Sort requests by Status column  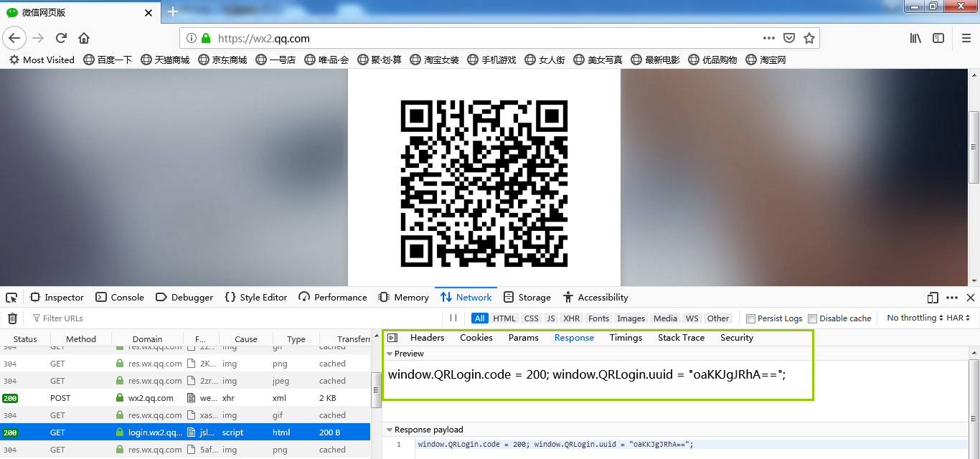(x=25, y=339)
